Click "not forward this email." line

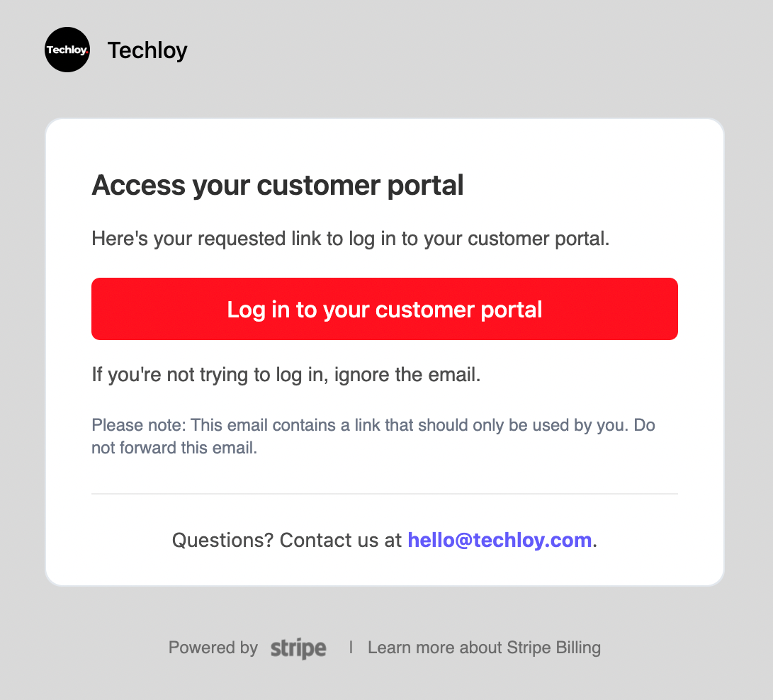pyautogui.click(x=174, y=448)
